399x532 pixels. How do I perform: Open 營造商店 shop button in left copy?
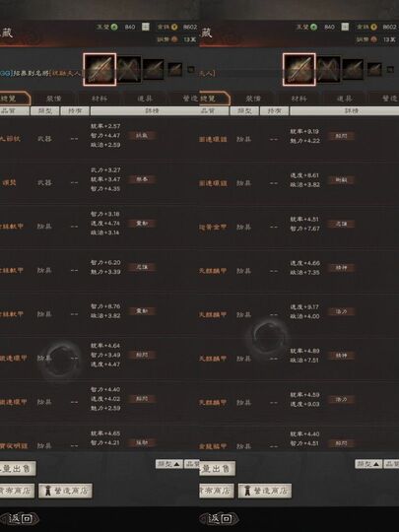pos(65,491)
